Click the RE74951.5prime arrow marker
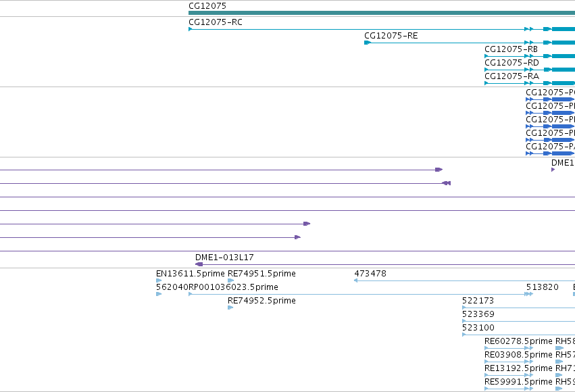 click(x=230, y=280)
